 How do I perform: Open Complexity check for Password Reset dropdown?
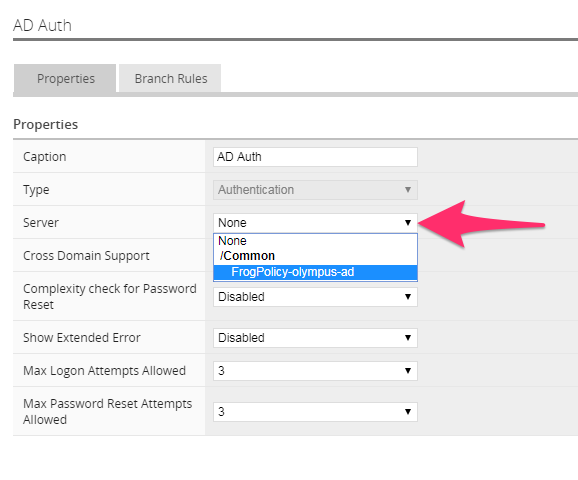[x=315, y=297]
